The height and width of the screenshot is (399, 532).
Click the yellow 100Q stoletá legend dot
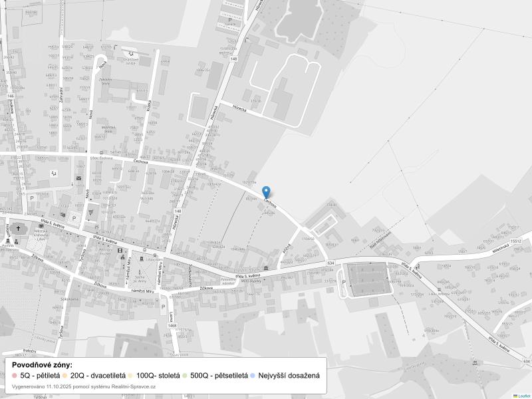coord(130,376)
